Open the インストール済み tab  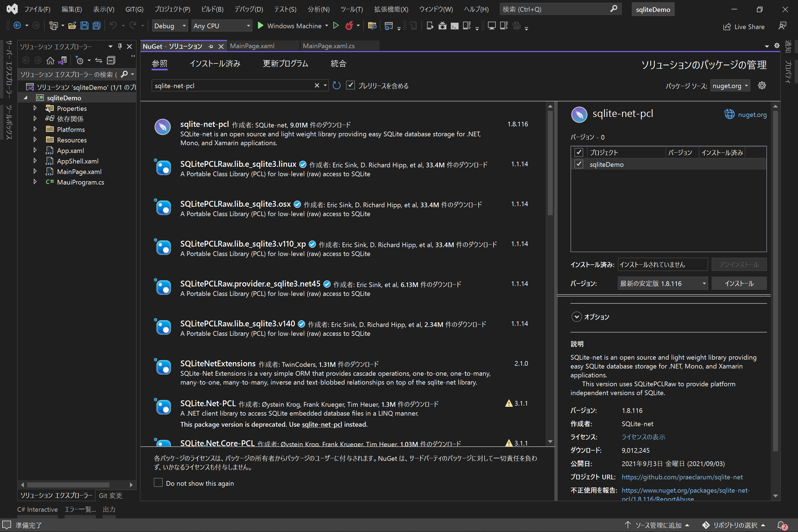(215, 63)
